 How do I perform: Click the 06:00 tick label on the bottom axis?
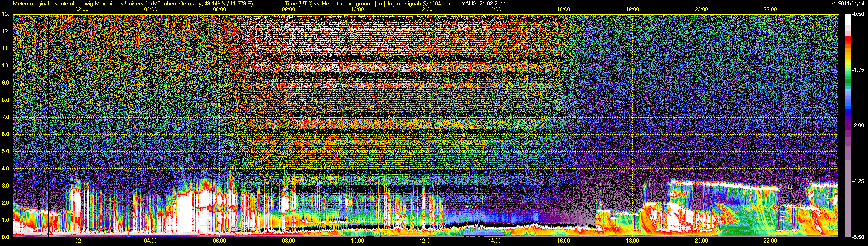pyautogui.click(x=219, y=241)
